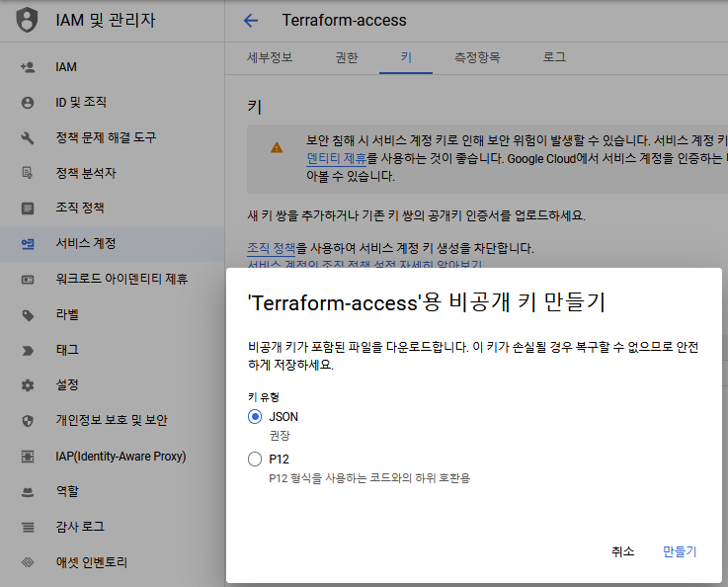
Task: Click the Terraform-access page title
Action: pos(344,21)
